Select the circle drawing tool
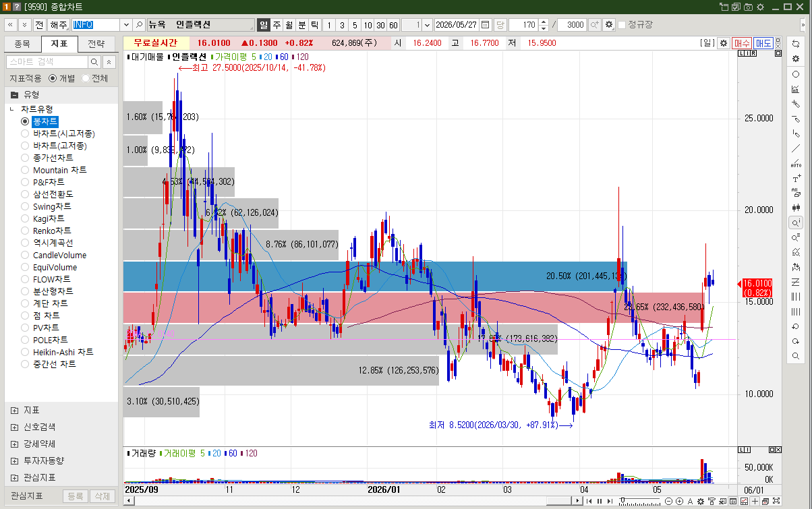 pyautogui.click(x=796, y=74)
